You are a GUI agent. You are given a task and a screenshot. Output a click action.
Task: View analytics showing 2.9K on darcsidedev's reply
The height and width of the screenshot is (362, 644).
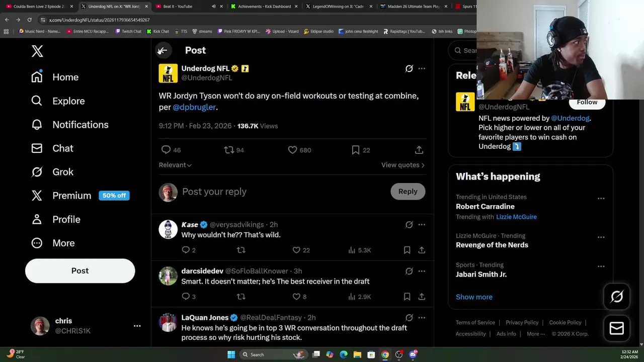(x=359, y=297)
